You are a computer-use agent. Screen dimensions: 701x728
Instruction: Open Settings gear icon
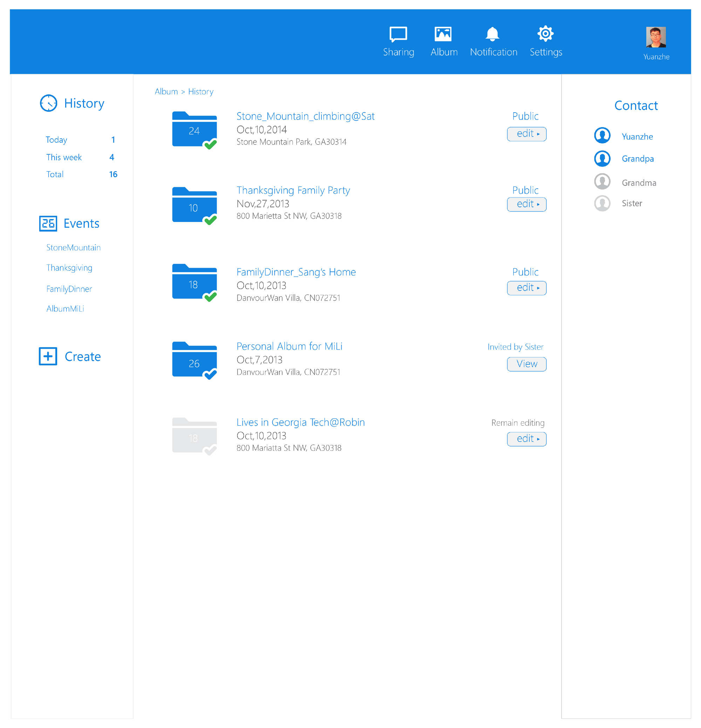click(x=545, y=34)
